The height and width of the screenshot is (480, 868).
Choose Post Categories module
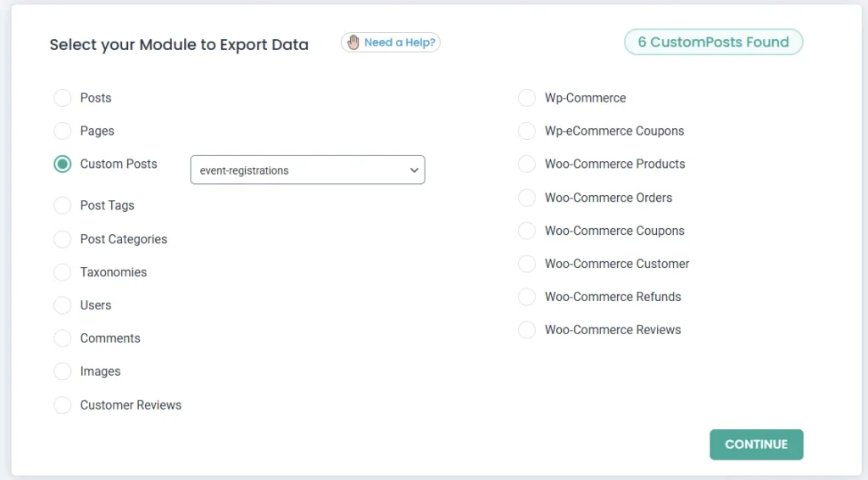tap(63, 240)
